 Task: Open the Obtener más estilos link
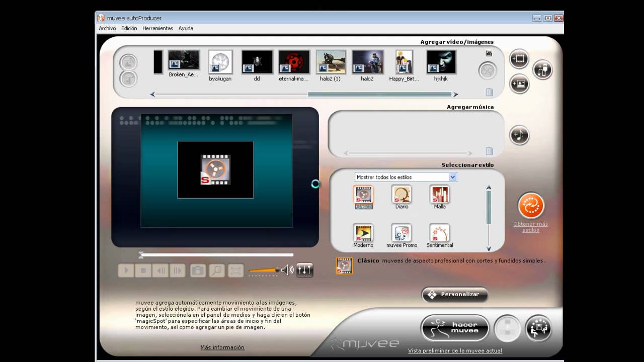530,227
